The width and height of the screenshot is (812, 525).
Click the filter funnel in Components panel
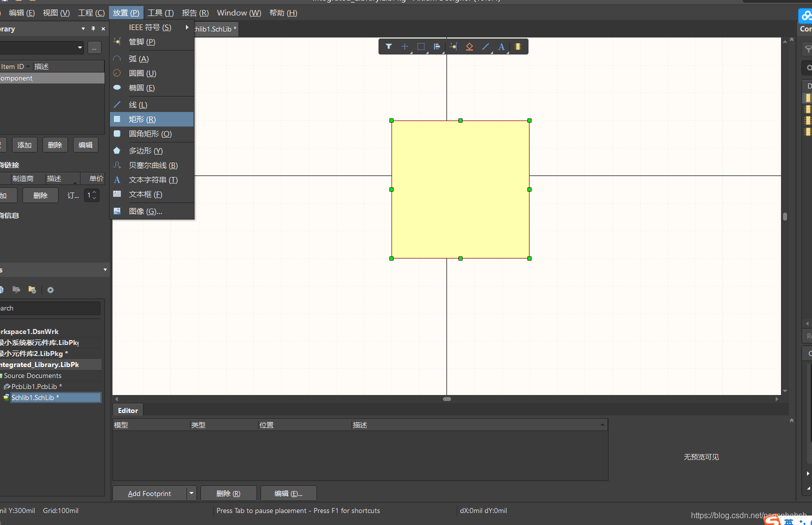[x=808, y=49]
